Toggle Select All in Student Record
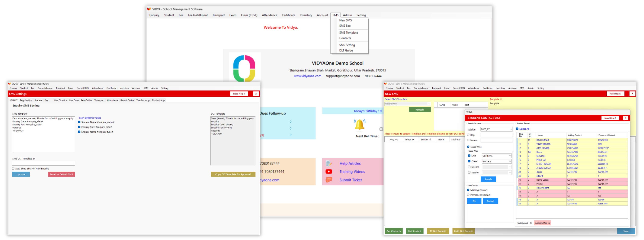Screen dimensions: 644x240 pos(517,129)
